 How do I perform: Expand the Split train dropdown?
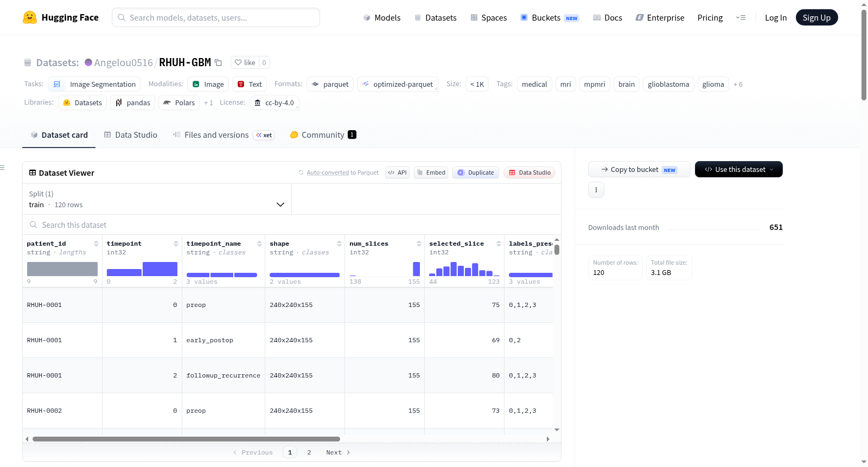click(157, 199)
